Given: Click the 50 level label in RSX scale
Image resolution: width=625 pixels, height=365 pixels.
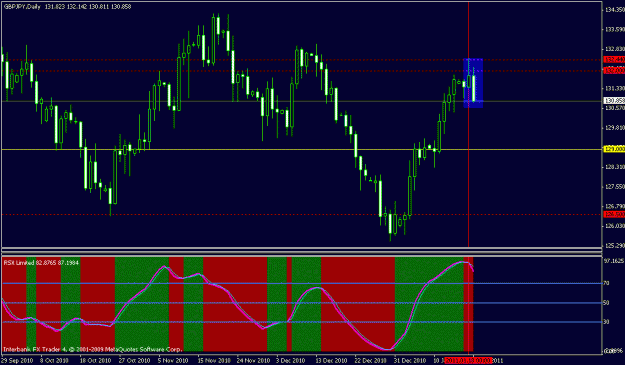Looking at the screenshot, I should (606, 303).
